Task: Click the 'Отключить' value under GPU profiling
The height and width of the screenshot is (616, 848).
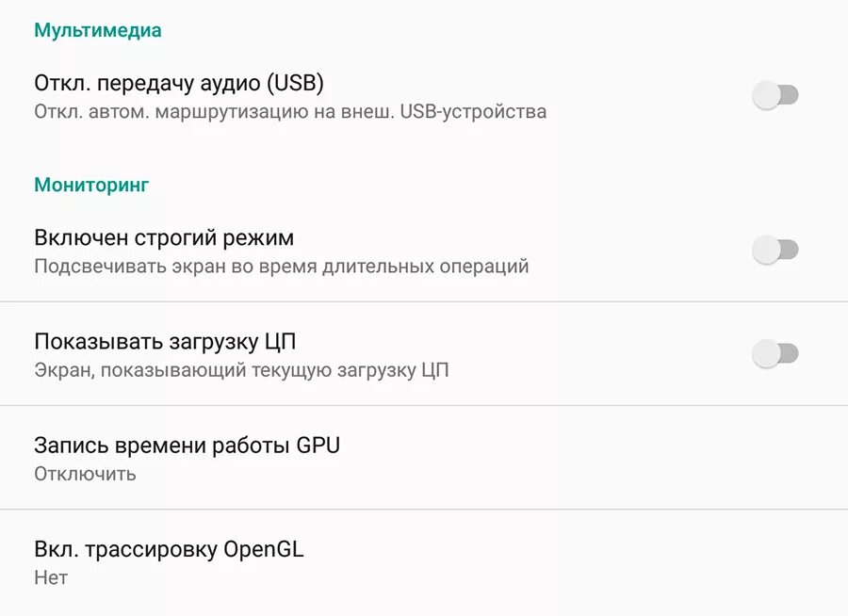Action: (85, 474)
